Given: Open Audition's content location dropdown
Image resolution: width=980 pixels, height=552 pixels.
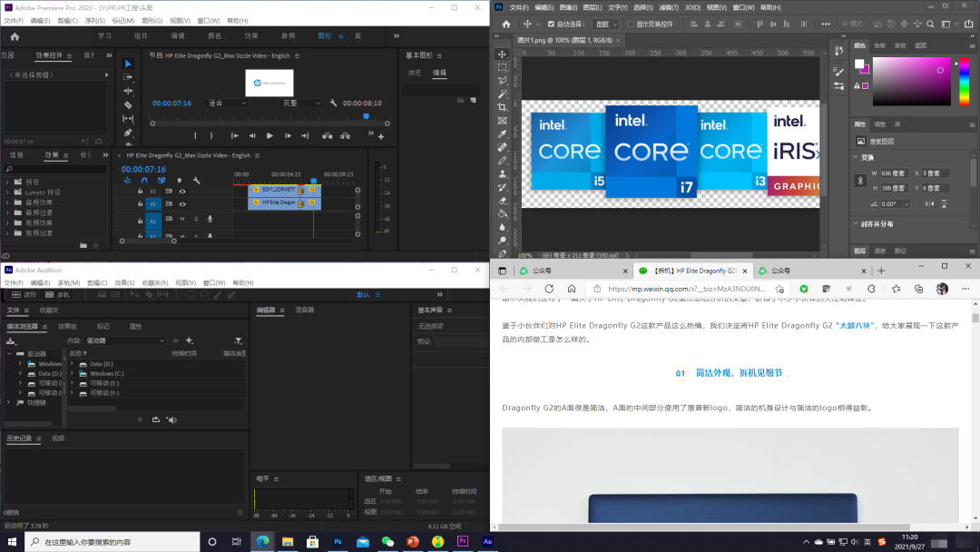Looking at the screenshot, I should coord(125,340).
